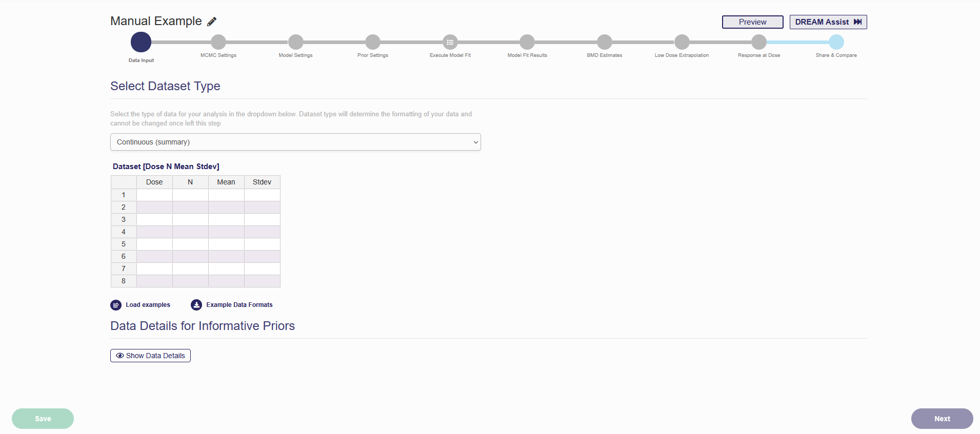
Task: Select the Model Fit Results step icon
Action: (527, 42)
